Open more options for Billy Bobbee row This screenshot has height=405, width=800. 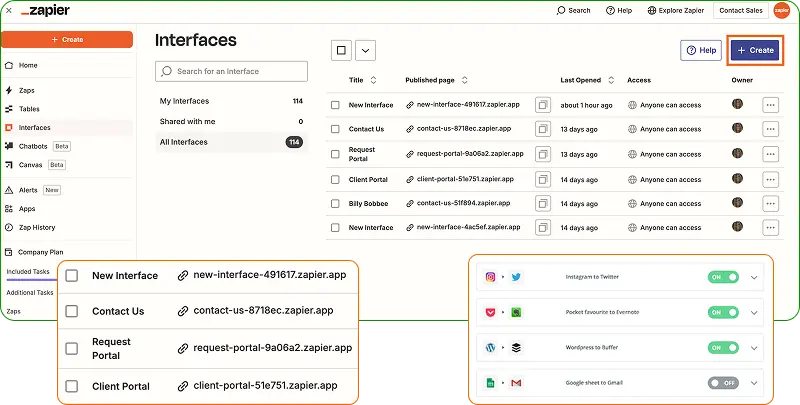click(770, 204)
